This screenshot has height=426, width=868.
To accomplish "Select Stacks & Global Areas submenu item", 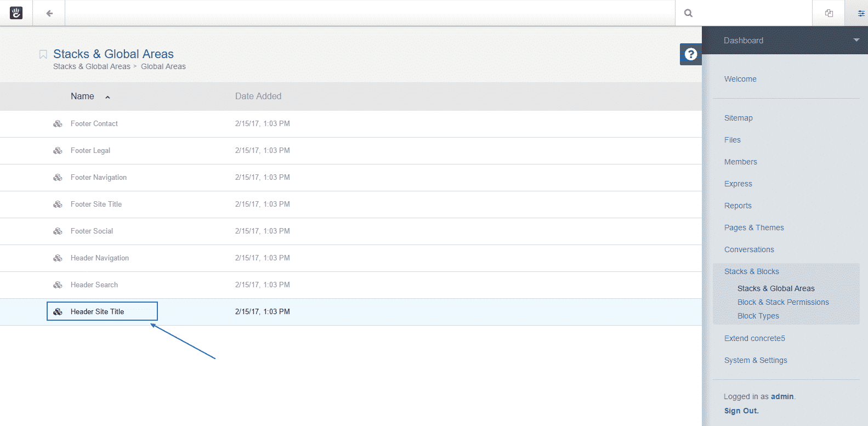I will click(776, 288).
